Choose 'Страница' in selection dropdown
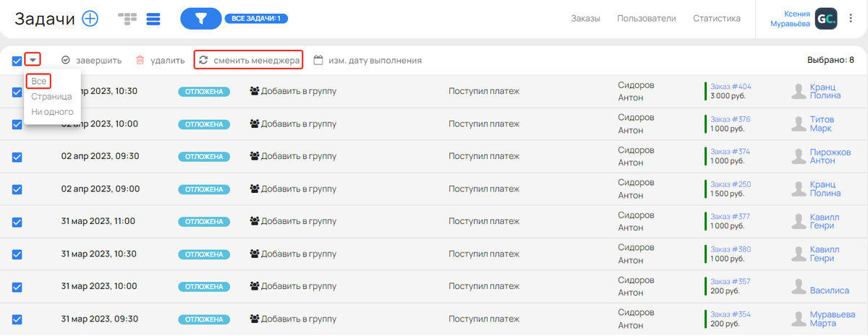This screenshot has height=336, width=868. [51, 96]
